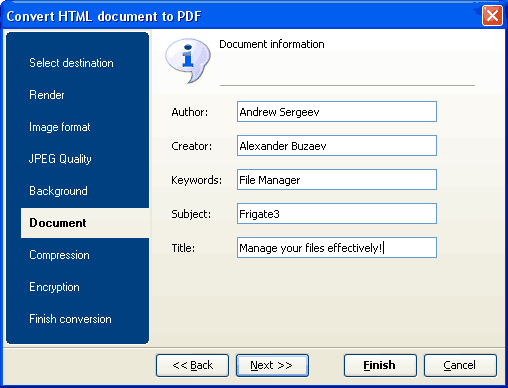Switch to the Encryption step
Viewport: 508px width, 388px height.
pyautogui.click(x=54, y=287)
